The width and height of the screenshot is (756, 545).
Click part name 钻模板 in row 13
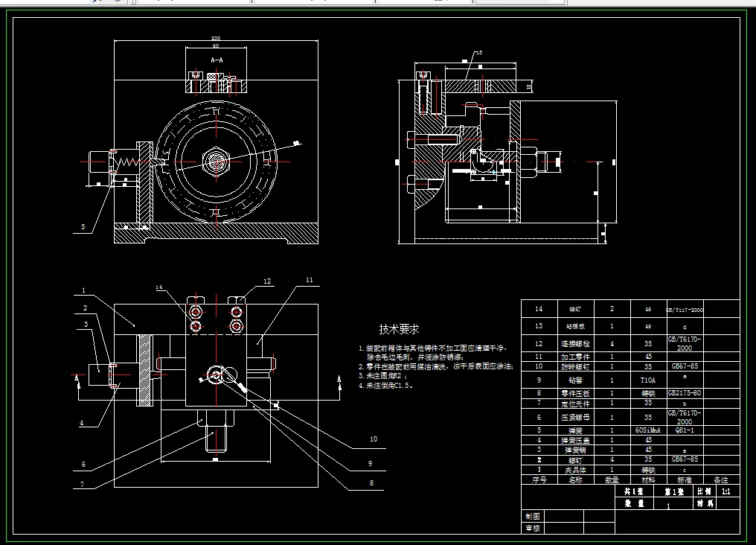click(575, 327)
